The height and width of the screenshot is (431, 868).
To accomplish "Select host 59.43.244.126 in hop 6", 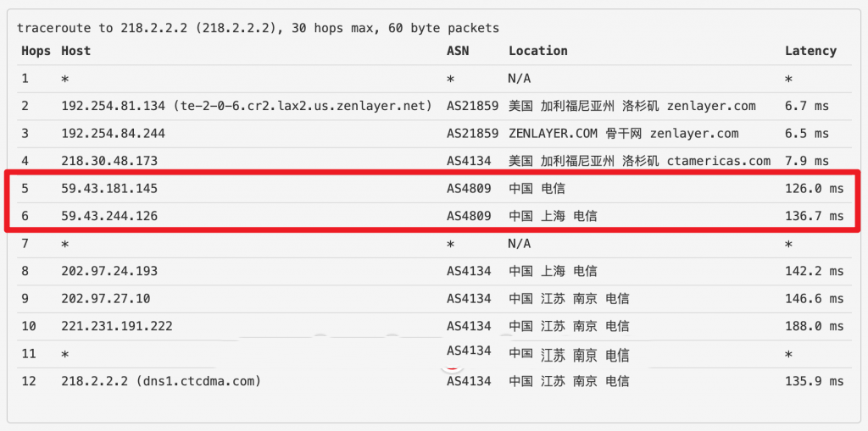I will tap(109, 216).
